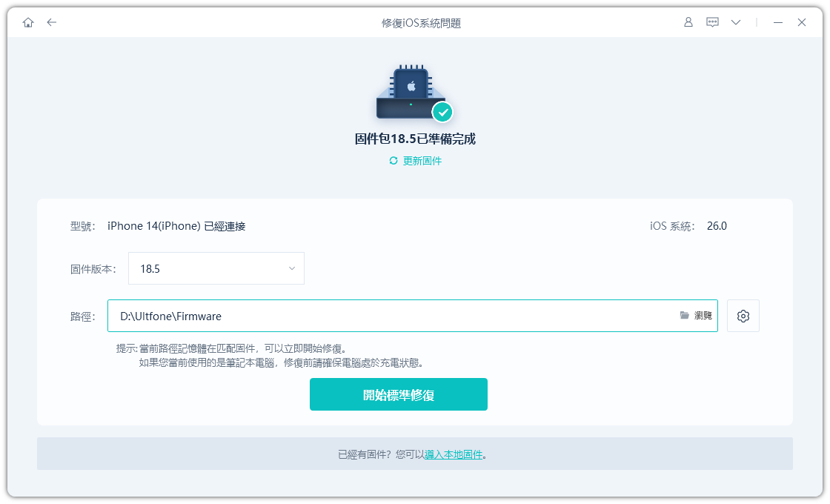The image size is (830, 504).
Task: Open the user account icon
Action: 688,22
